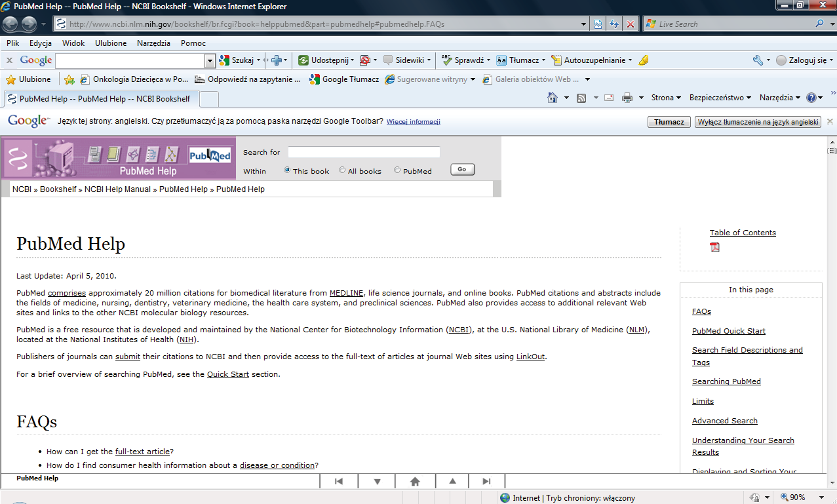Open the Ulubione menu in menu bar

[111, 43]
